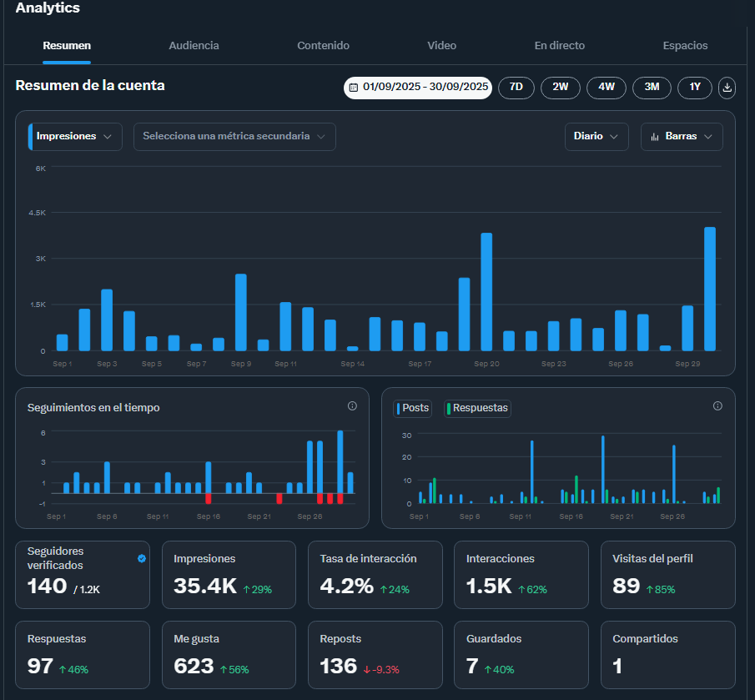This screenshot has width=755, height=700.
Task: Click the bar chart icon beside Barras
Action: (x=655, y=137)
